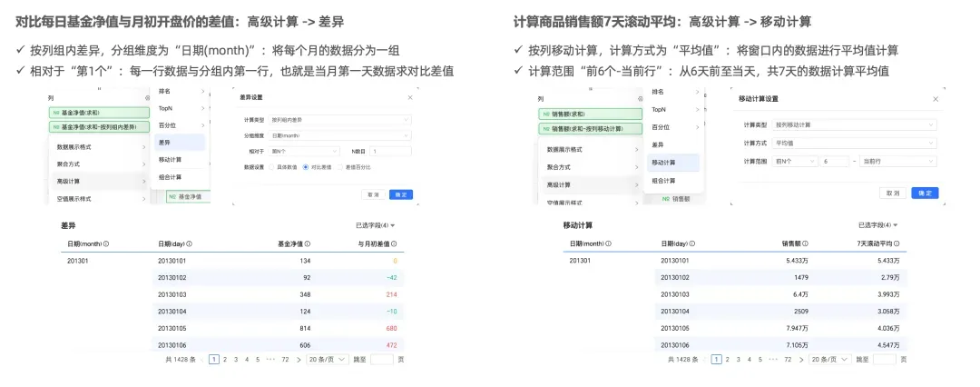Go to next page in 移动计算 table
Screen dimensions: 980x387
point(801,360)
